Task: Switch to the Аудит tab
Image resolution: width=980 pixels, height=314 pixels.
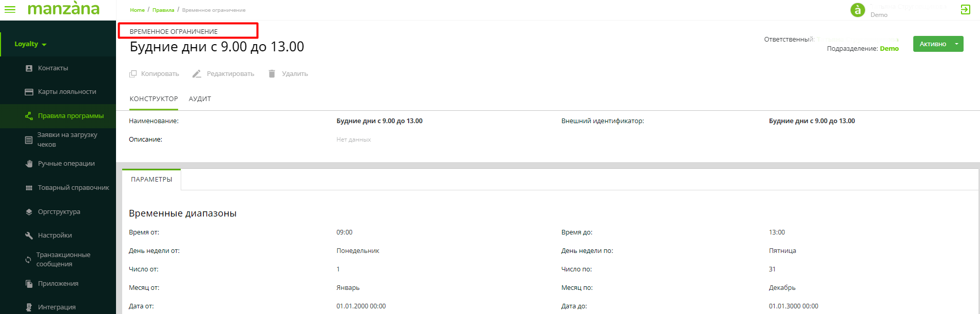Action: point(200,99)
